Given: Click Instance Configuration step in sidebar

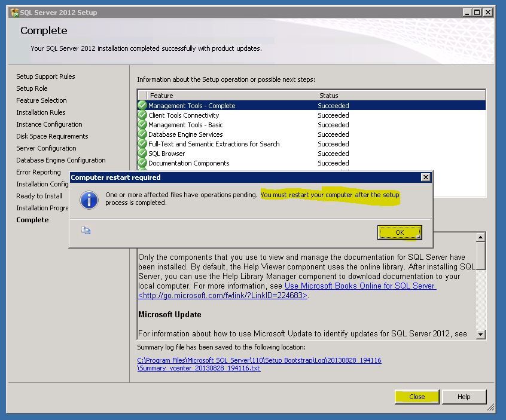Looking at the screenshot, I should [x=49, y=124].
